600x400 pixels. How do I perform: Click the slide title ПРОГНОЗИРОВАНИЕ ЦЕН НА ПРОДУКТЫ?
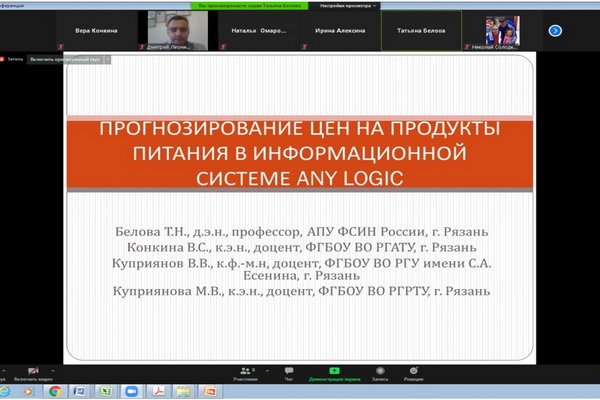[x=300, y=128]
